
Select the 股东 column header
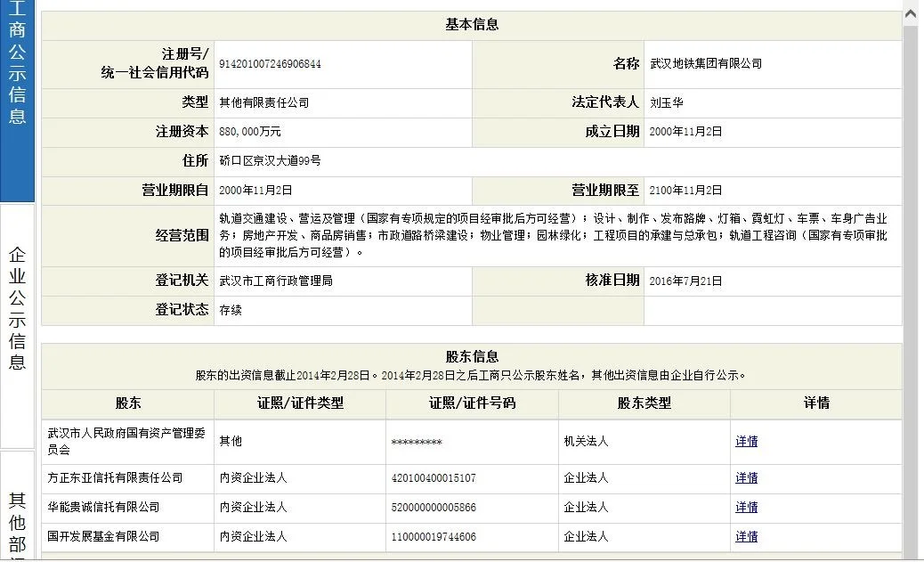126,403
